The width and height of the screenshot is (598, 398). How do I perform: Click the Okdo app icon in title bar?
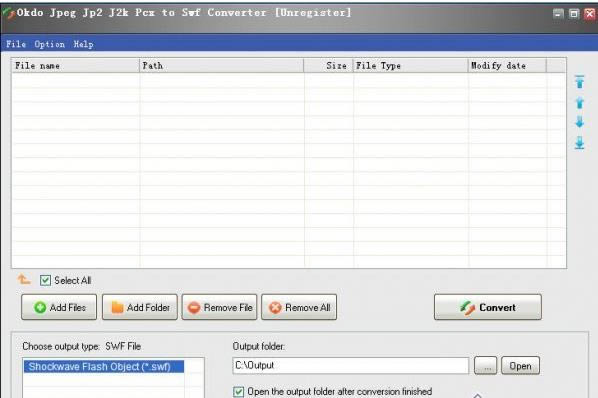pyautogui.click(x=8, y=13)
